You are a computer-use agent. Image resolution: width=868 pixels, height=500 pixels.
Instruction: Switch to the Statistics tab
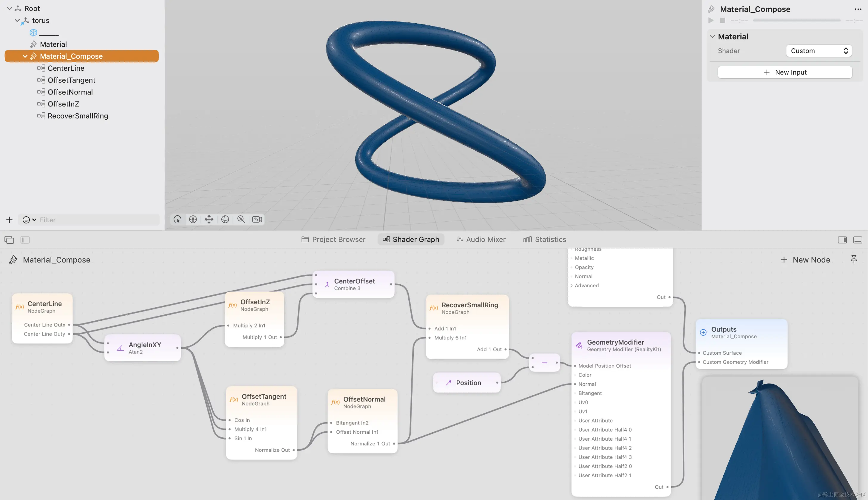tap(544, 239)
